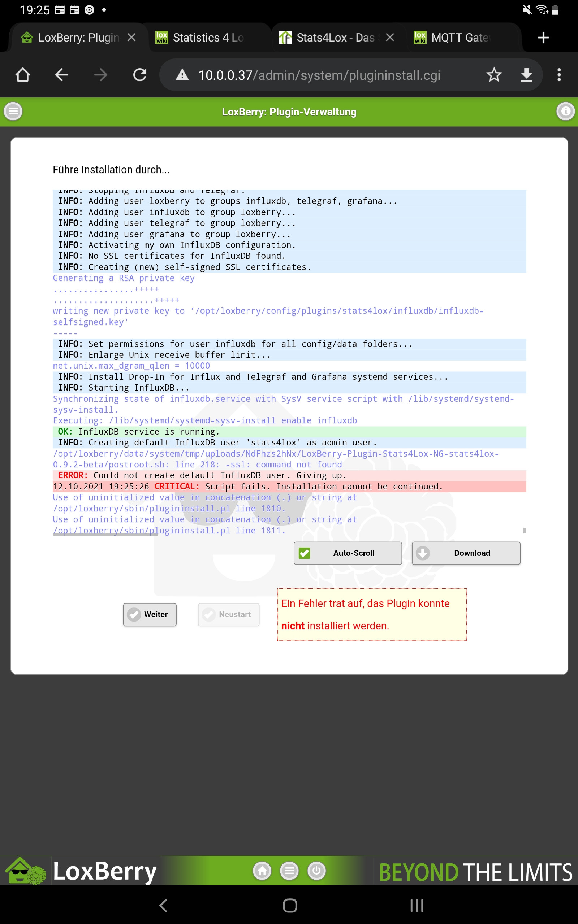Tap the footer power round icon
This screenshot has width=578, height=924.
pyautogui.click(x=316, y=871)
